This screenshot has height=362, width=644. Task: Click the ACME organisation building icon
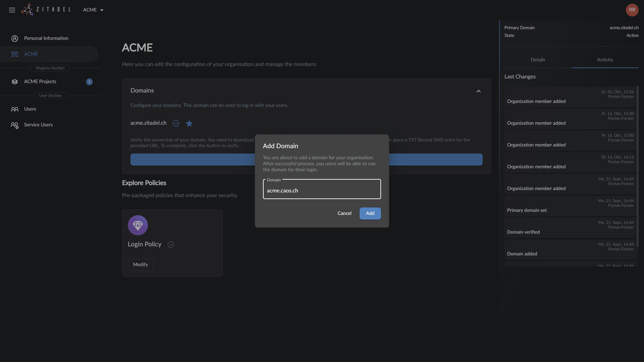15,54
